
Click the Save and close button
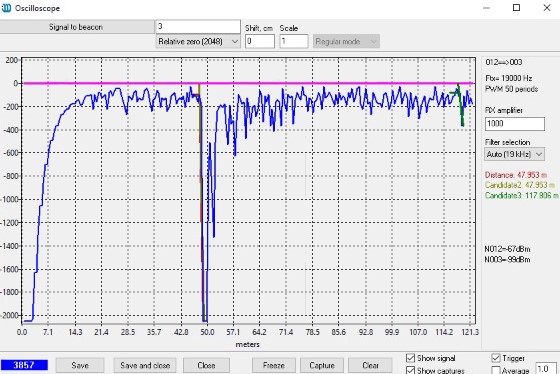(145, 365)
